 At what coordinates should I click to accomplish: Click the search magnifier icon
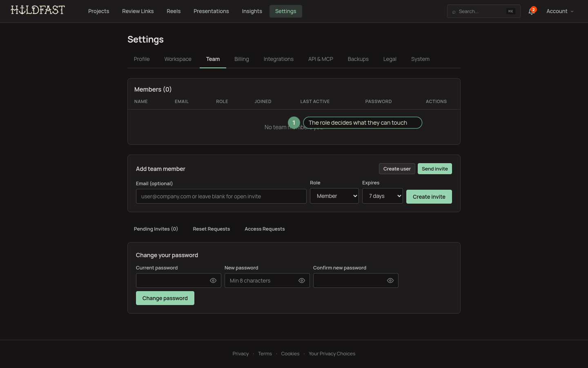coord(454,12)
